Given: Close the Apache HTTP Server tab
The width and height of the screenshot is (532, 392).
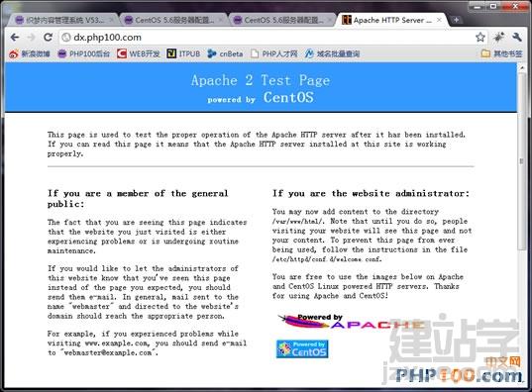Looking at the screenshot, I should pyautogui.click(x=439, y=20).
